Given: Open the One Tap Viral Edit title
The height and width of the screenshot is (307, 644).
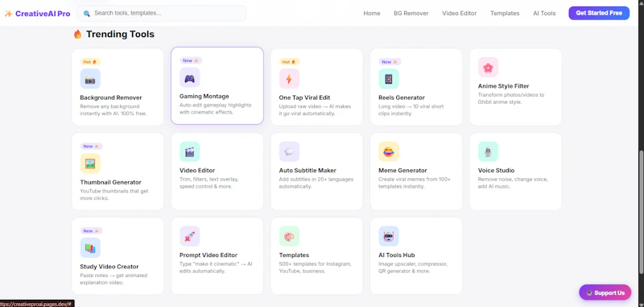Looking at the screenshot, I should tap(304, 97).
